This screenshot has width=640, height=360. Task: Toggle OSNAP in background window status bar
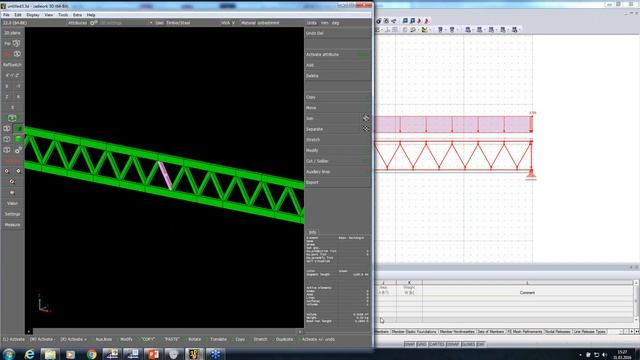click(453, 344)
